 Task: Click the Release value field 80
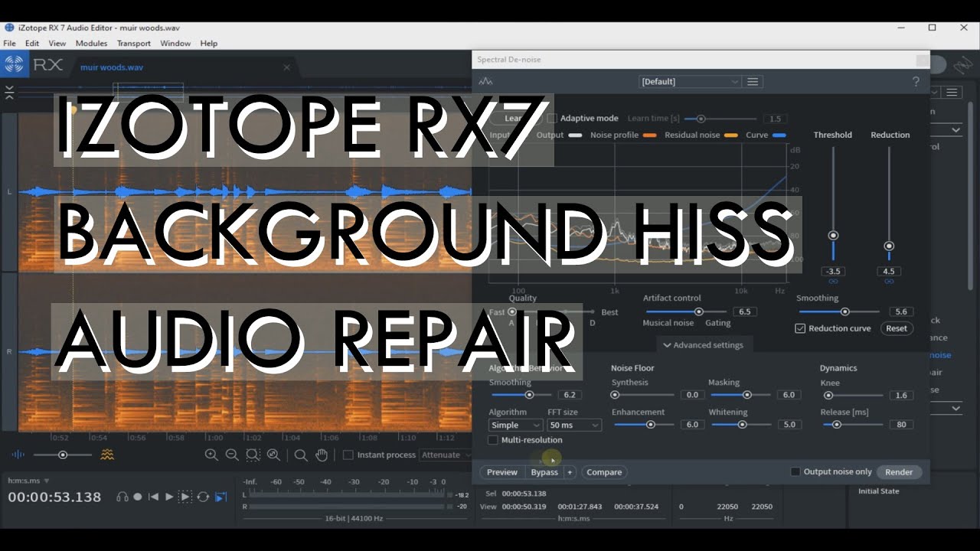pyautogui.click(x=901, y=425)
